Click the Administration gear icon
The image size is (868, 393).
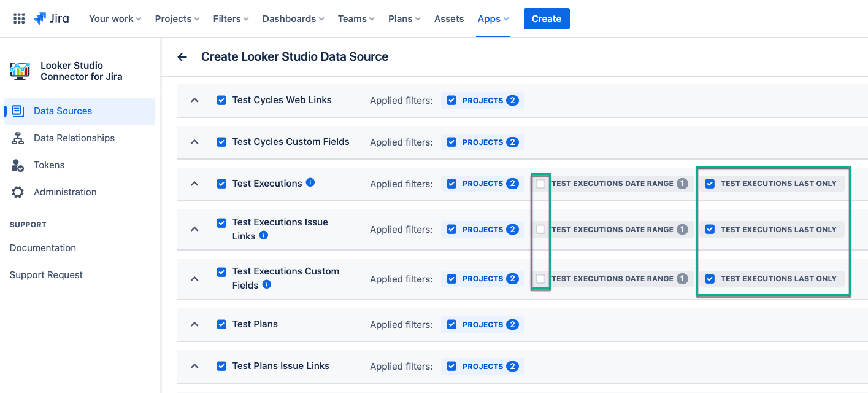tap(18, 192)
